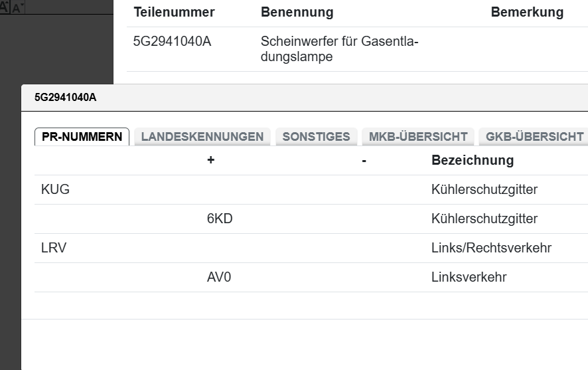
Task: Click the AV0 PR-number entry
Action: pos(219,278)
